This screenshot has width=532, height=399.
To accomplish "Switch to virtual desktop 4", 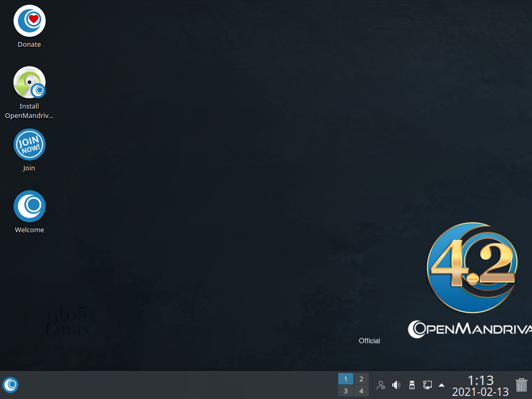I will pos(361,390).
